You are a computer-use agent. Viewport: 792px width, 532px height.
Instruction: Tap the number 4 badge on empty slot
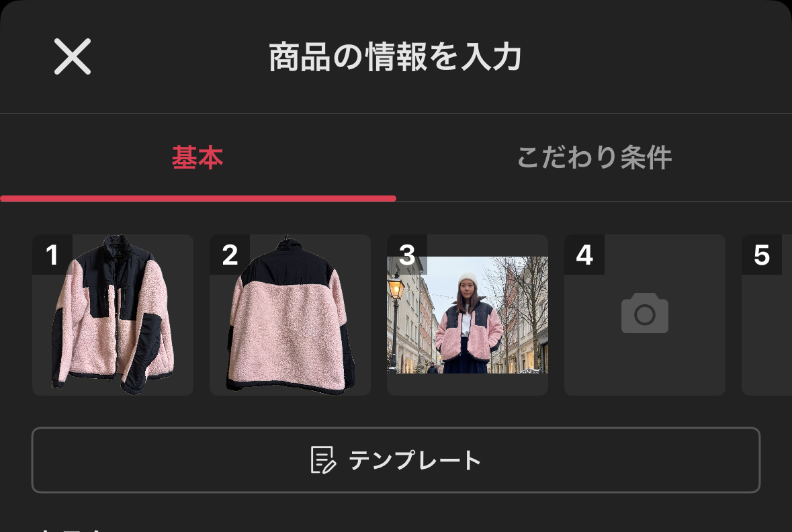coord(584,255)
